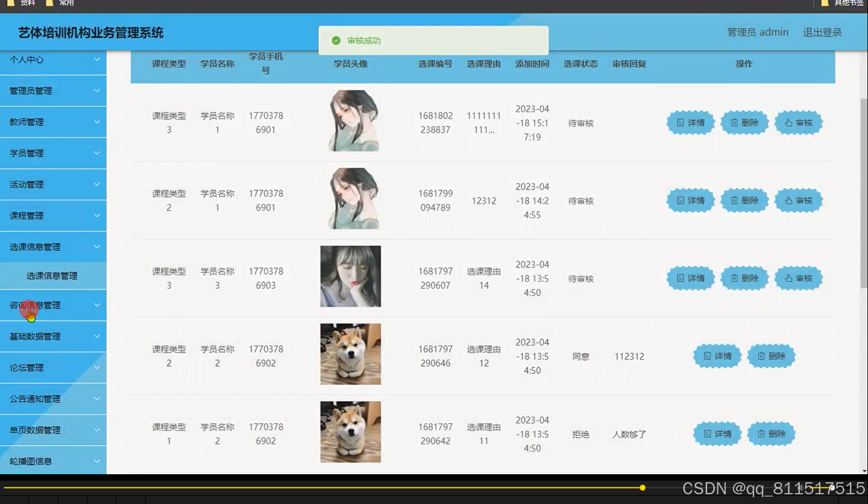Image resolution: width=868 pixels, height=504 pixels.
Task: Click student avatar in row 1681802238837
Action: point(353,120)
